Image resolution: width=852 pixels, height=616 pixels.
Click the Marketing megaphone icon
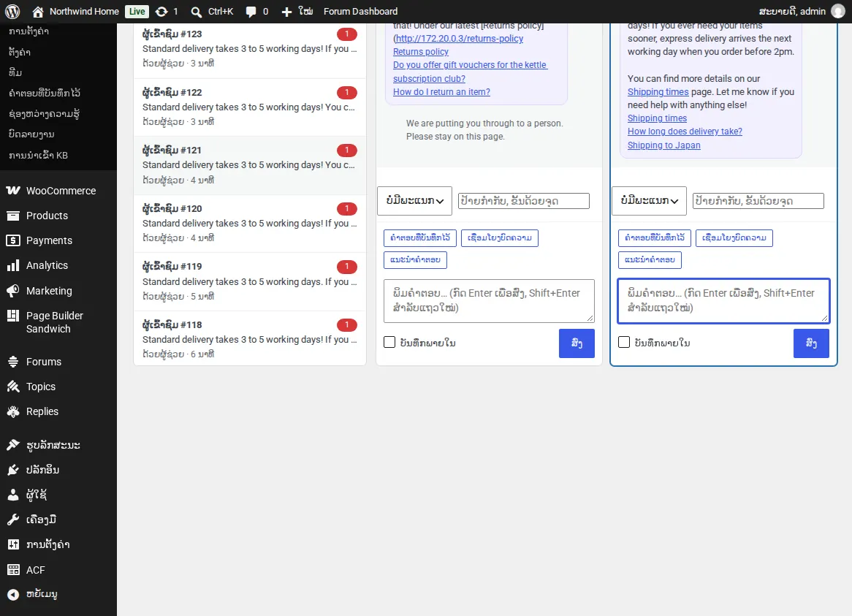tap(13, 291)
